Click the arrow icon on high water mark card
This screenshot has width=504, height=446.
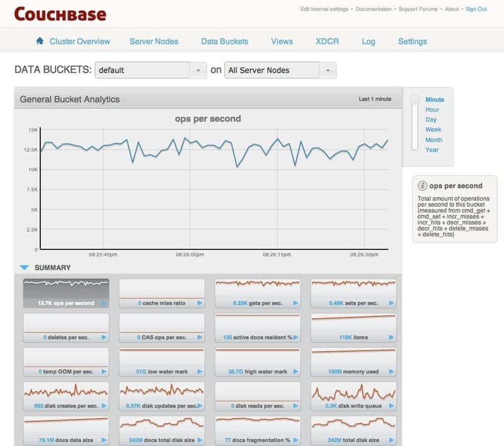[295, 372]
